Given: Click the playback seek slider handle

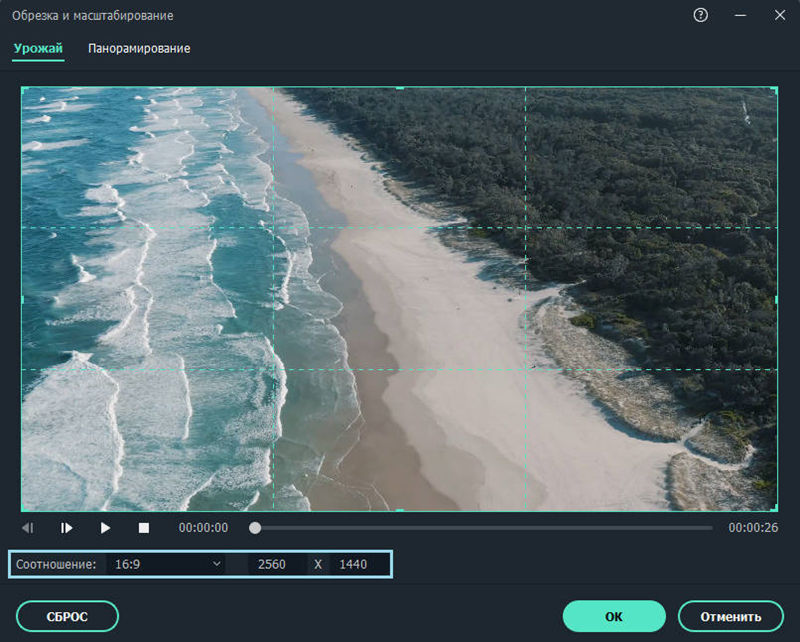Looking at the screenshot, I should tap(256, 527).
